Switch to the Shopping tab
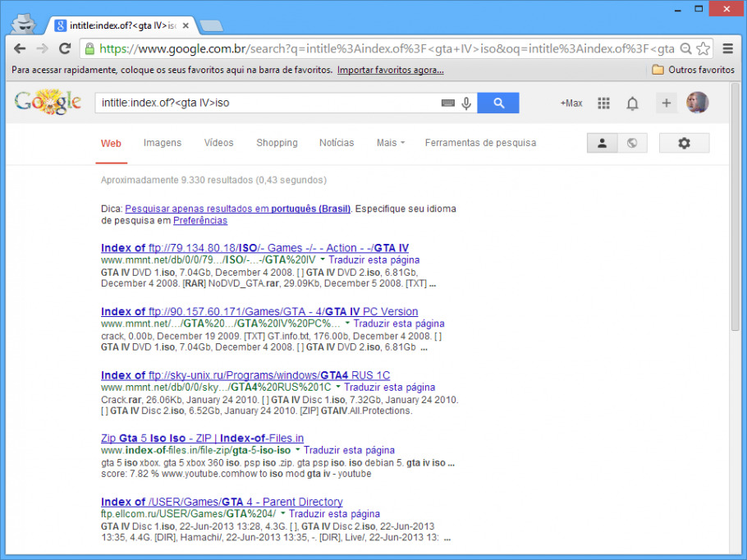The height and width of the screenshot is (560, 747). point(277,143)
